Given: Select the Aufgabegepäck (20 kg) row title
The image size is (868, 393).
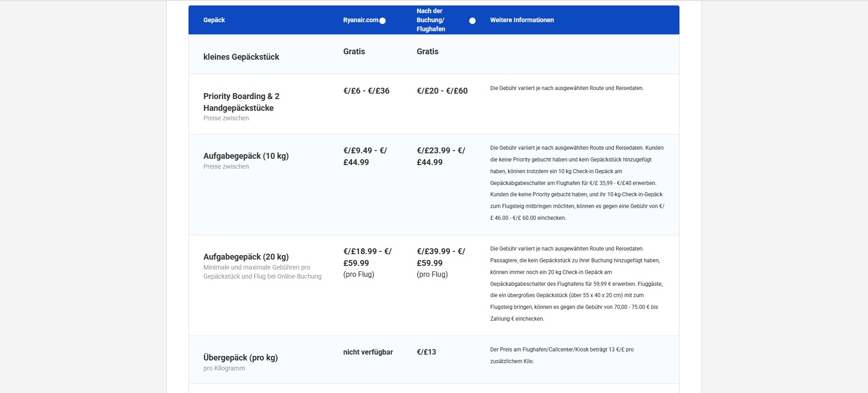Looking at the screenshot, I should [x=245, y=257].
